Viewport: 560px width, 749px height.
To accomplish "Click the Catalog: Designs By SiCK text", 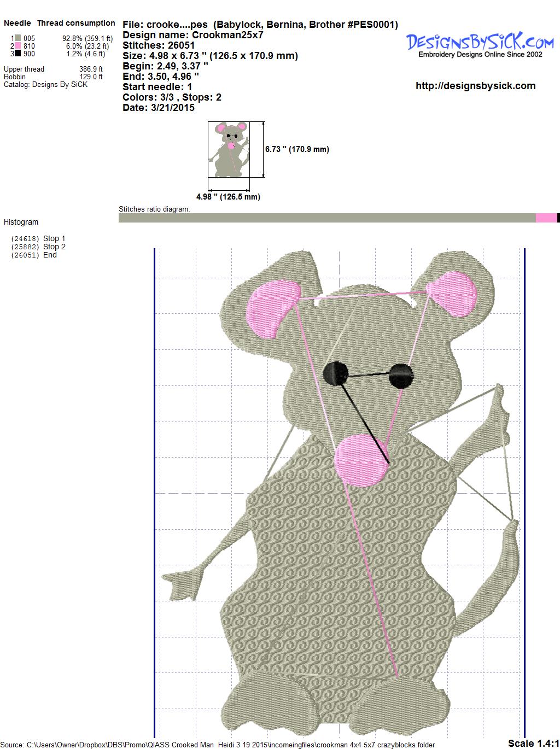I will click(x=45, y=85).
